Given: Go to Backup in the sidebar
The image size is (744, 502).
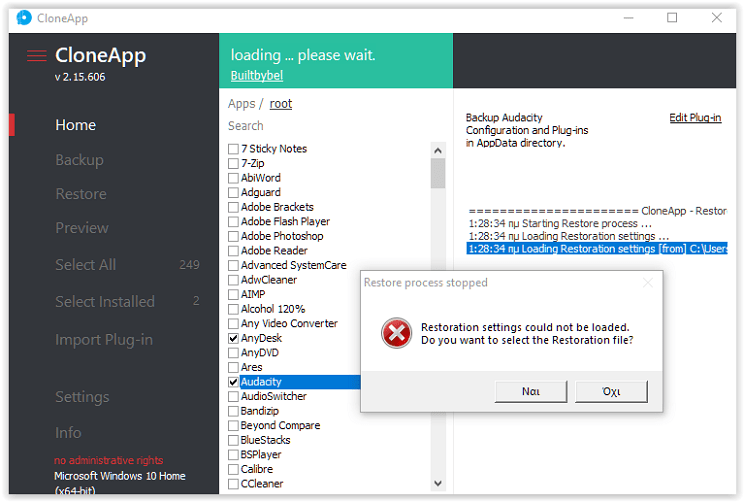Looking at the screenshot, I should 79,160.
